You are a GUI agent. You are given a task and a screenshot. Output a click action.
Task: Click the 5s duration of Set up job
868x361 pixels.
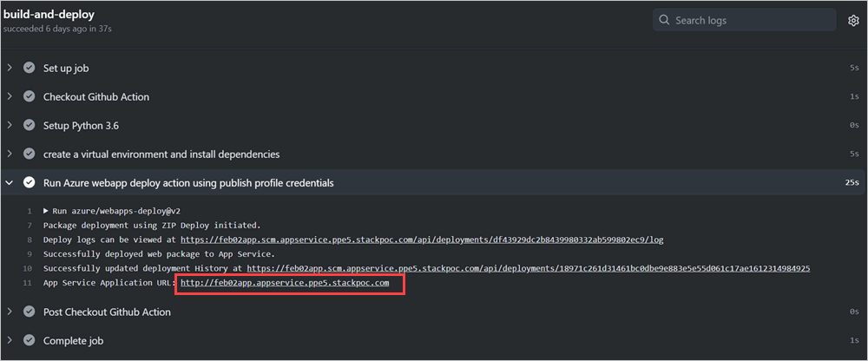[854, 68]
